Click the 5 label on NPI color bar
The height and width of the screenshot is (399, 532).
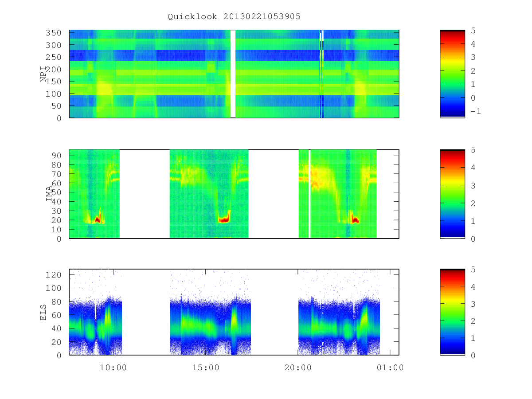[473, 31]
